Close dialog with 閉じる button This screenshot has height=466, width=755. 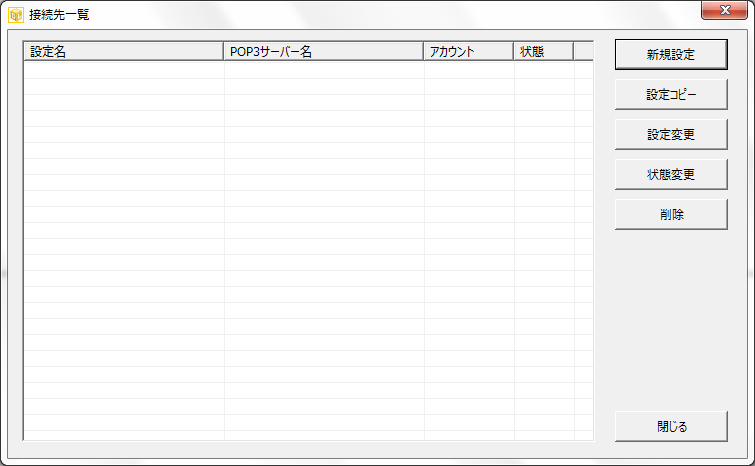click(671, 426)
